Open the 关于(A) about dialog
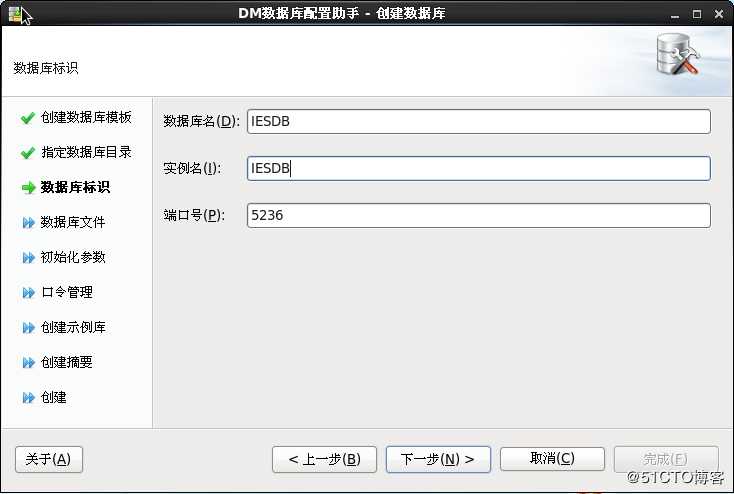The width and height of the screenshot is (734, 494). [x=49, y=459]
